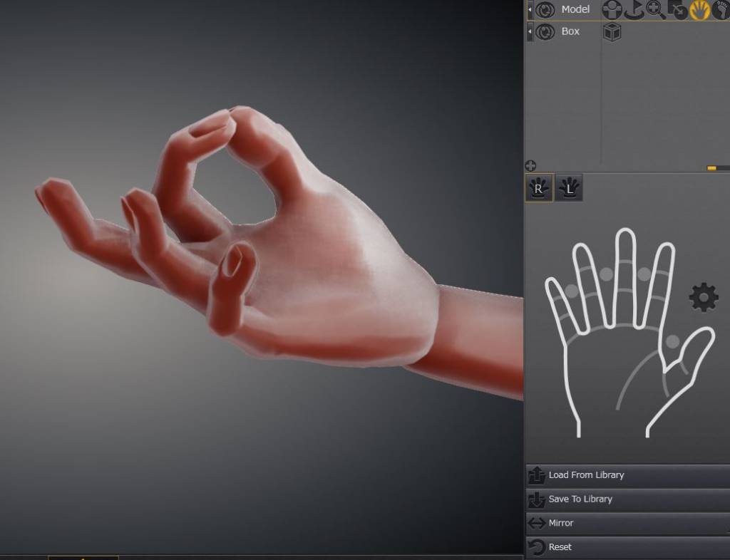Open hand settings via the gear icon
Screen dimensions: 730x560
pyautogui.click(x=703, y=297)
